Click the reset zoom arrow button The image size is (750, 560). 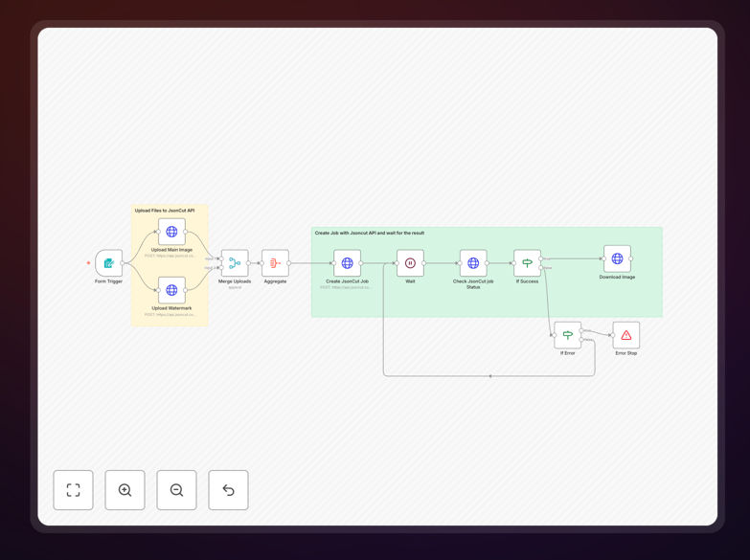228,490
